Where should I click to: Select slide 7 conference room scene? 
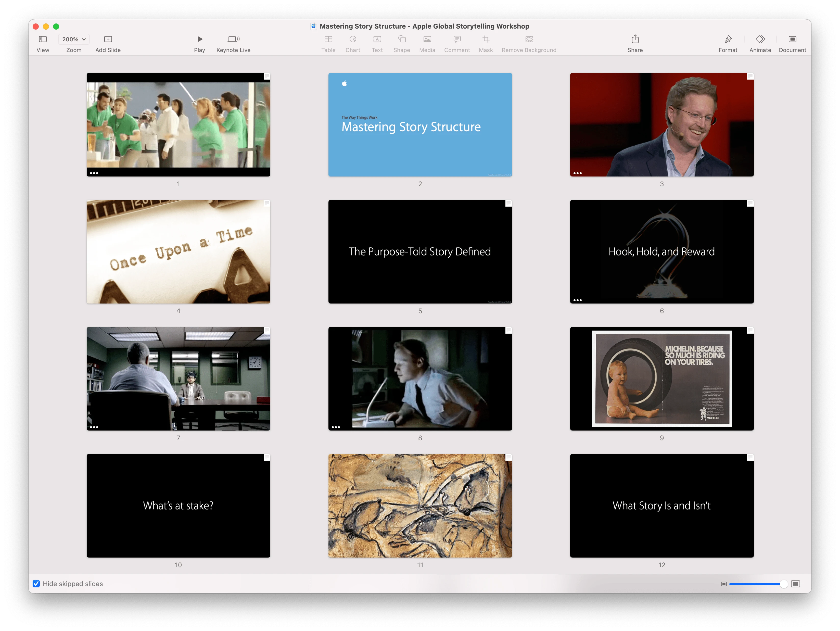(179, 379)
